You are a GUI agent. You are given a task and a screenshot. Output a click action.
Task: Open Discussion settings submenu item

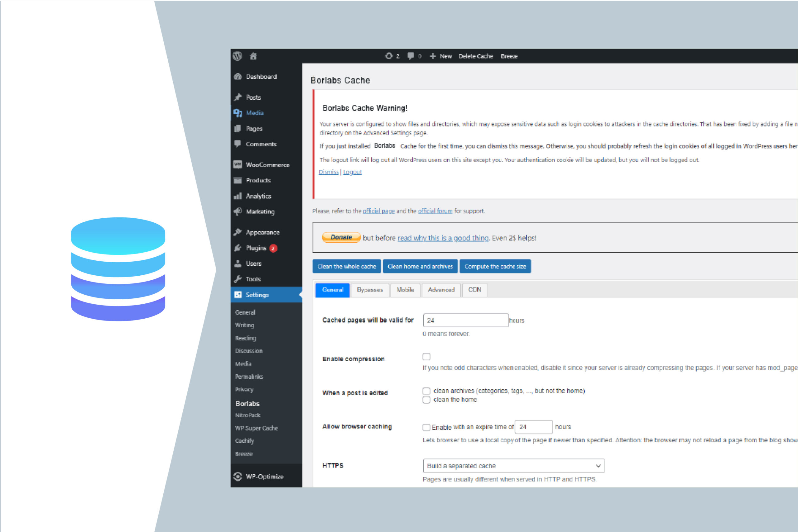[248, 351]
